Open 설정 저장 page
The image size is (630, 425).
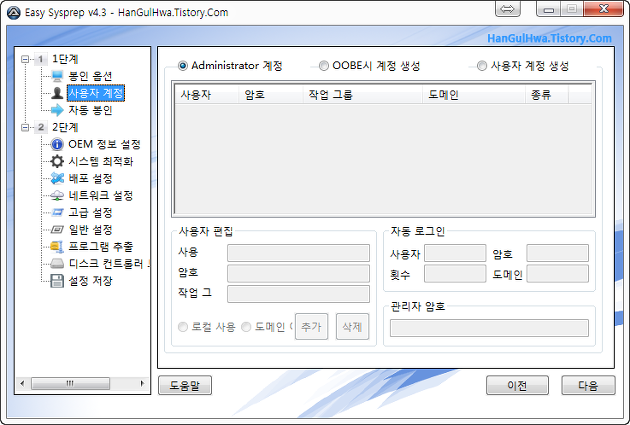pyautogui.click(x=90, y=281)
